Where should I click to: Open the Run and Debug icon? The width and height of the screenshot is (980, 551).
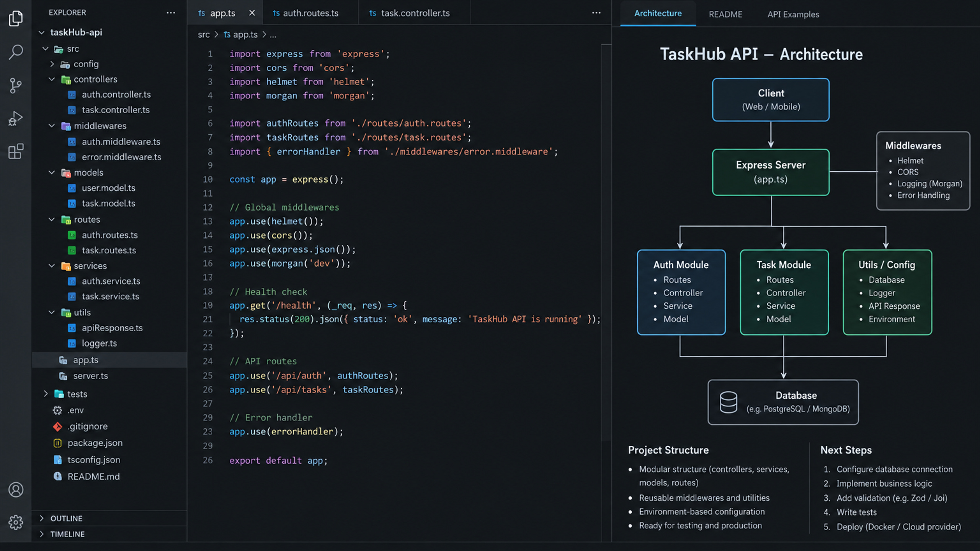(16, 118)
